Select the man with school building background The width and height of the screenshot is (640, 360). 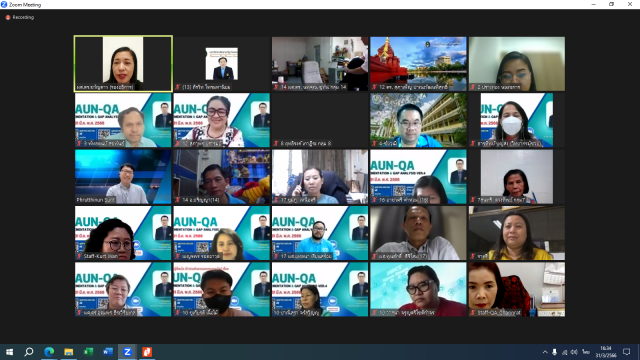418,120
